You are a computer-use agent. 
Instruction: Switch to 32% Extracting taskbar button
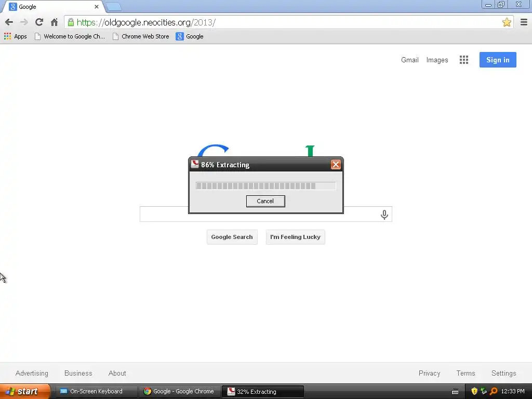coord(263,392)
